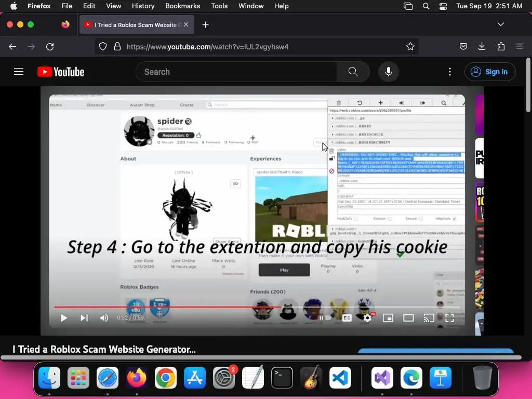
Task: Open Firefox application menu
Action: (520, 46)
